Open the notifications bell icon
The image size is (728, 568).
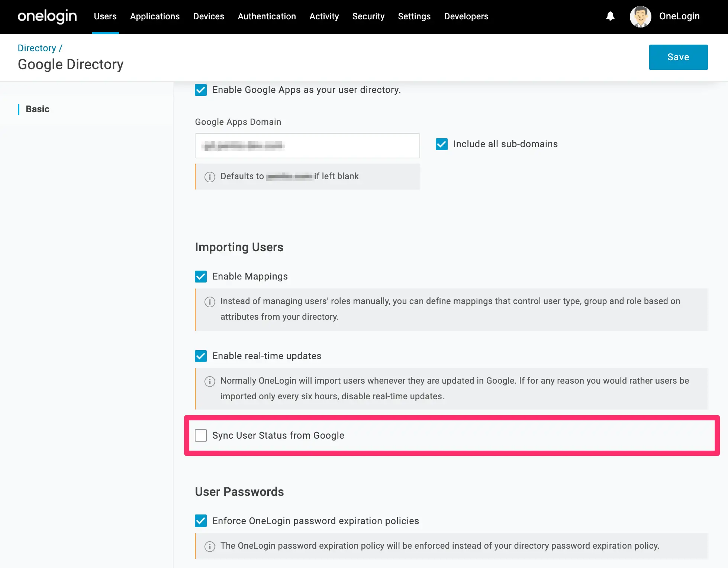[610, 16]
